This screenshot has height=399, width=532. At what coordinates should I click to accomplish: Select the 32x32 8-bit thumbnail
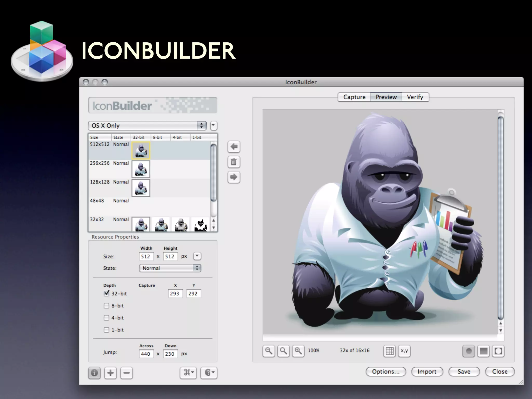[161, 224]
